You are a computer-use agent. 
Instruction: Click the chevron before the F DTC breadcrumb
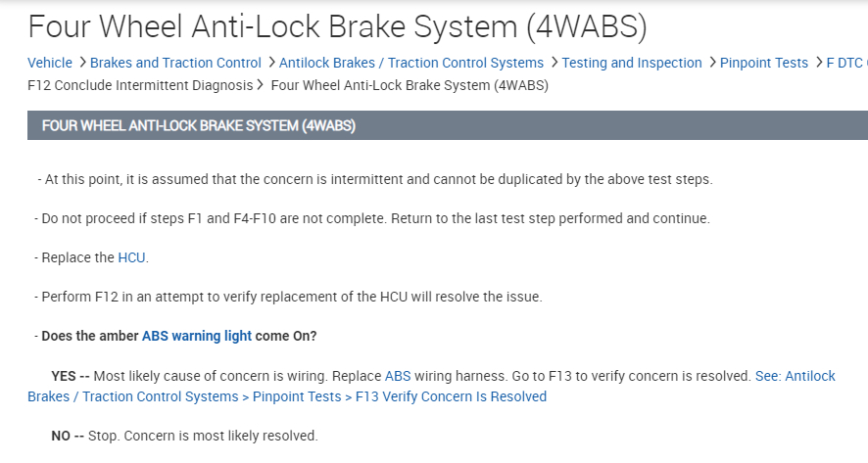coord(818,63)
